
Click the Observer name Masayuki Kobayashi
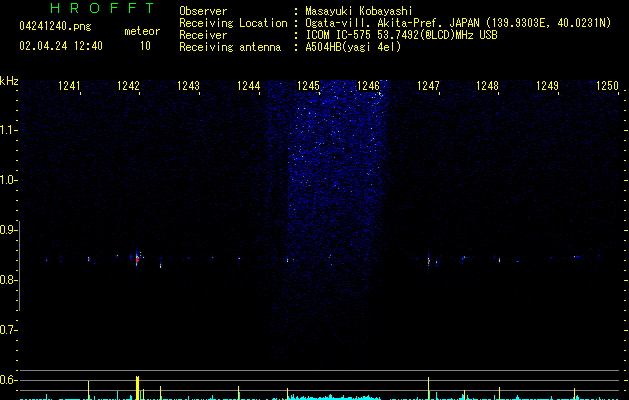359,11
